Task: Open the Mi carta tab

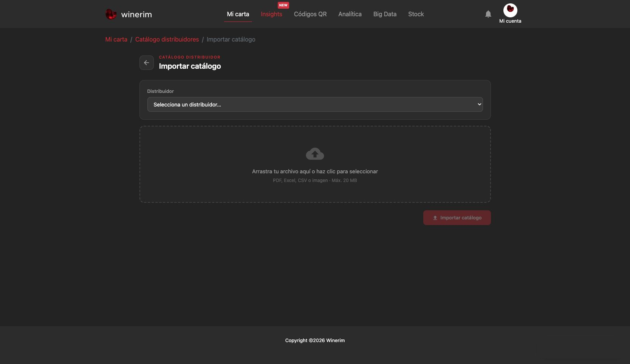Action: pyautogui.click(x=238, y=14)
